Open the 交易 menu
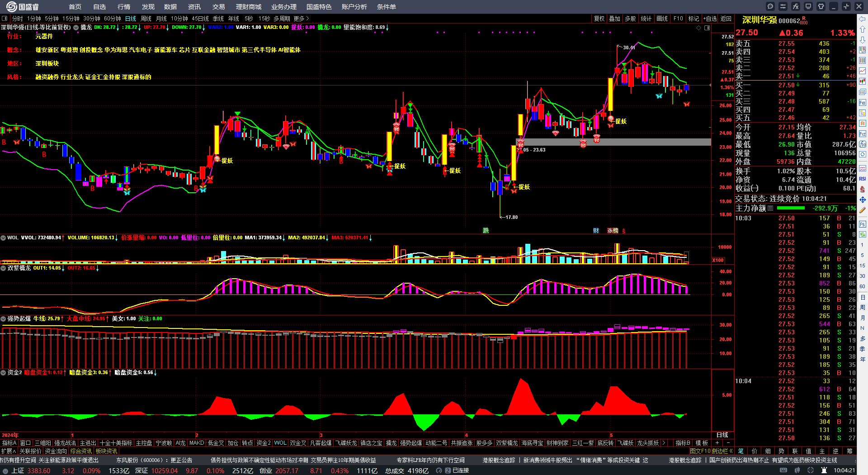Viewport: 868px width, 475px height. 219,7
